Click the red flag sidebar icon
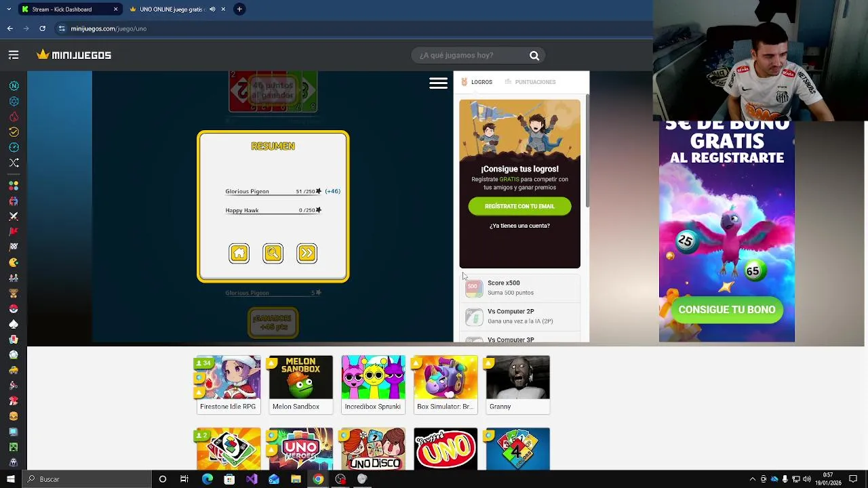The width and height of the screenshot is (868, 488). (14, 232)
